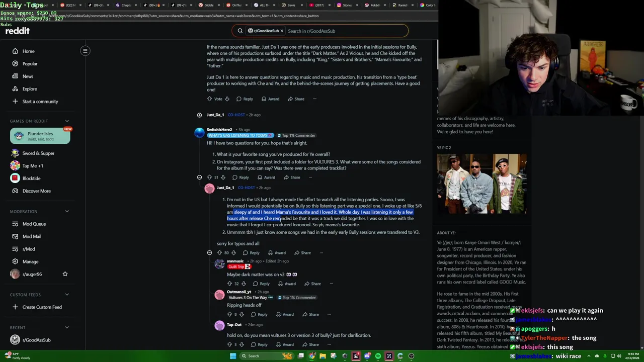Downvote Tap-Out's comment
The width and height of the screenshot is (644, 362).
pos(242,345)
